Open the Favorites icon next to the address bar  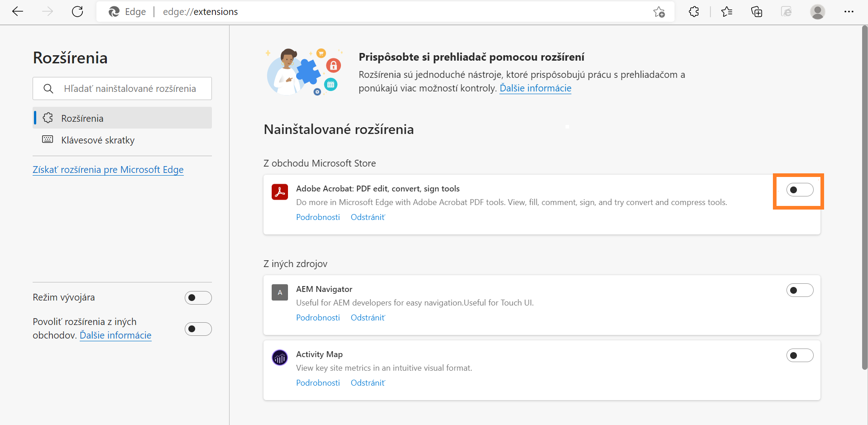(726, 12)
